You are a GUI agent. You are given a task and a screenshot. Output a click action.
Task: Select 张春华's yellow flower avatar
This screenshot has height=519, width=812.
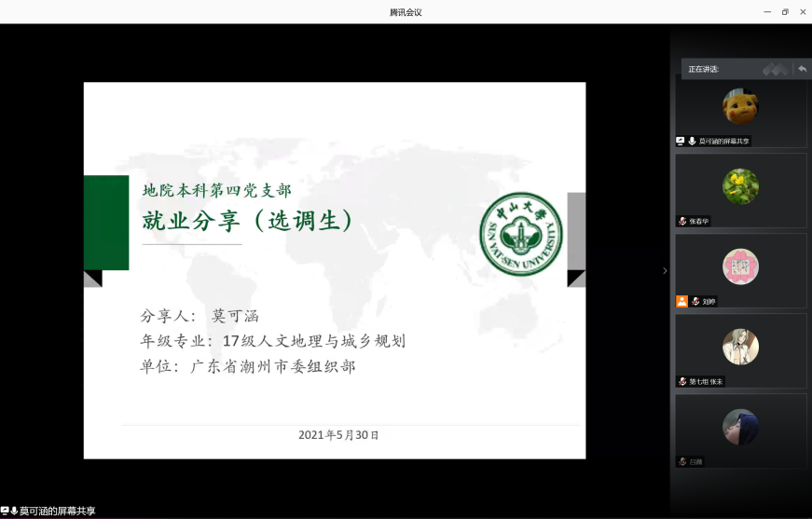[740, 187]
